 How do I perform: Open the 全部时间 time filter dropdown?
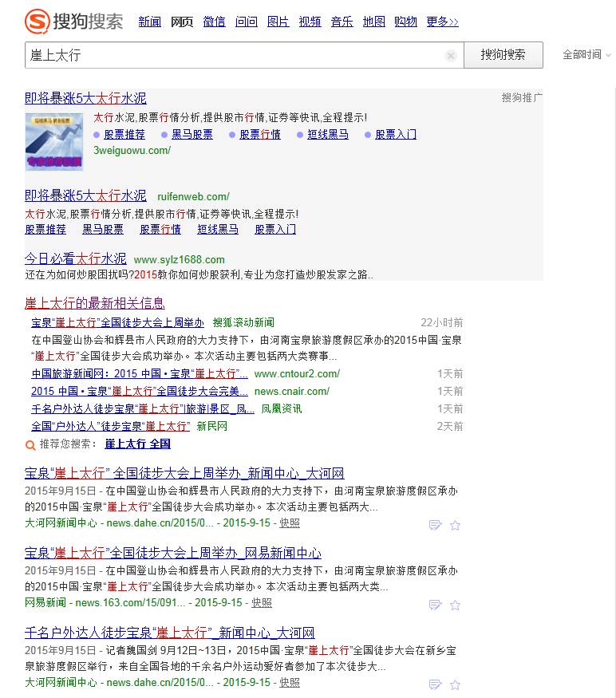coord(586,55)
